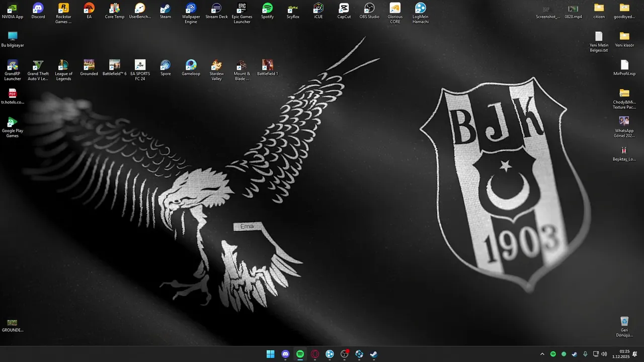Click the Spore desktop shortcut
644x362 pixels.
[166, 68]
